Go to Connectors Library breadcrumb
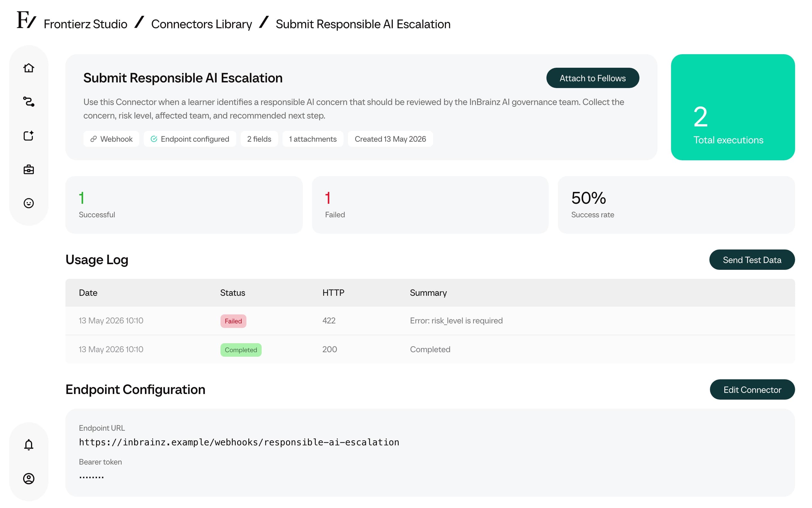The height and width of the screenshot is (508, 812). (x=201, y=24)
